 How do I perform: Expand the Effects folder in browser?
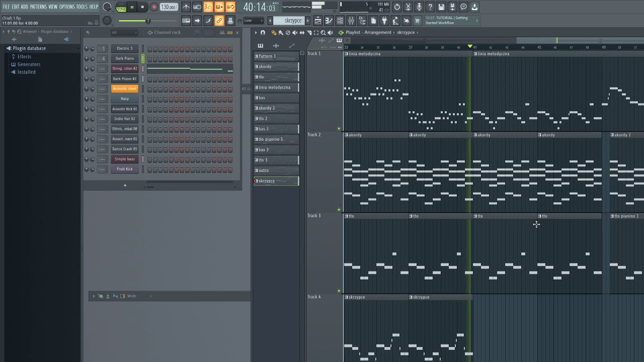pos(24,56)
